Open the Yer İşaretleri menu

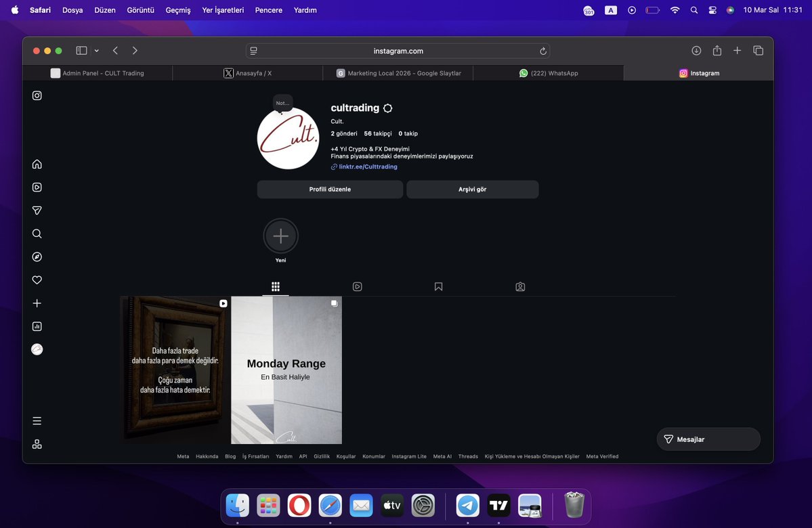coord(223,10)
